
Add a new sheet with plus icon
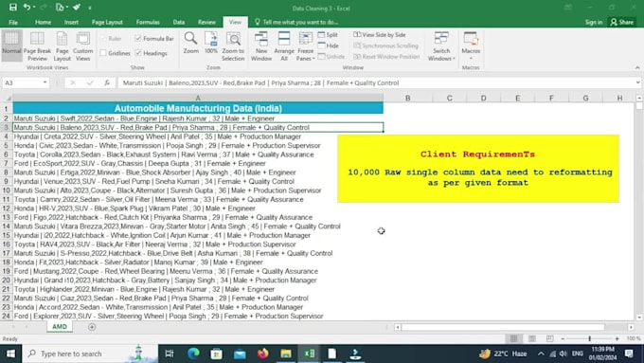[92, 327]
